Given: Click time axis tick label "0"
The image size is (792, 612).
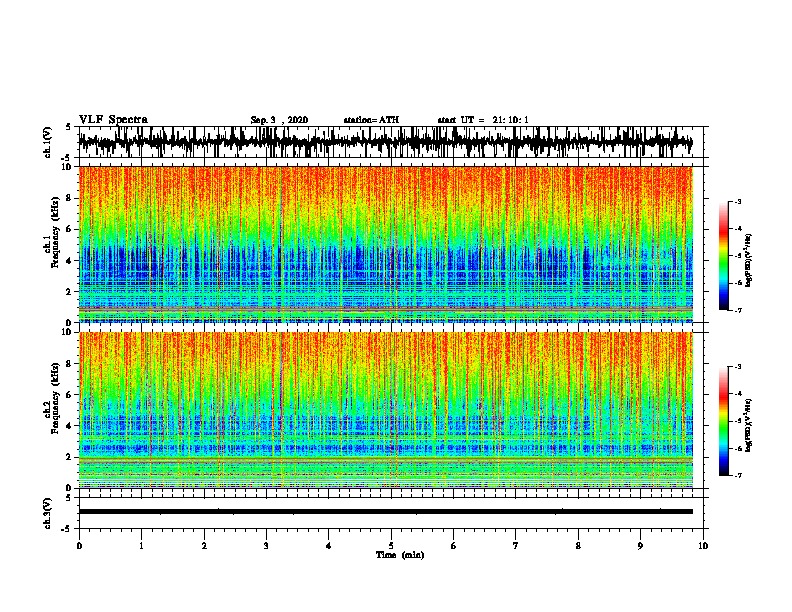Looking at the screenshot, I should (x=79, y=546).
